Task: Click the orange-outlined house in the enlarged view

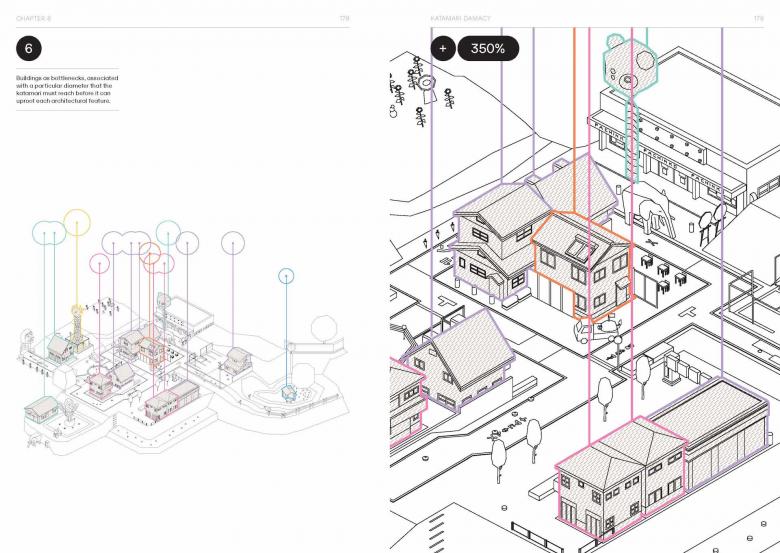Action: pos(580,264)
